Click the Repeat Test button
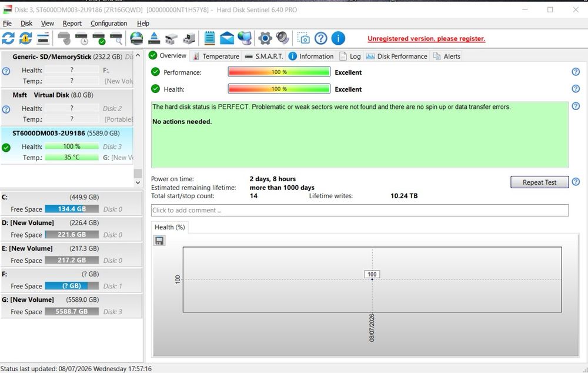Image resolution: width=588 pixels, height=373 pixels. coord(539,182)
